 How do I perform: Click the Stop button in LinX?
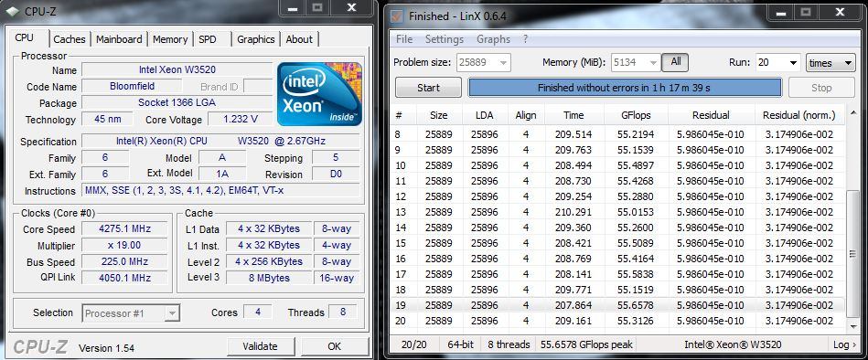[821, 88]
